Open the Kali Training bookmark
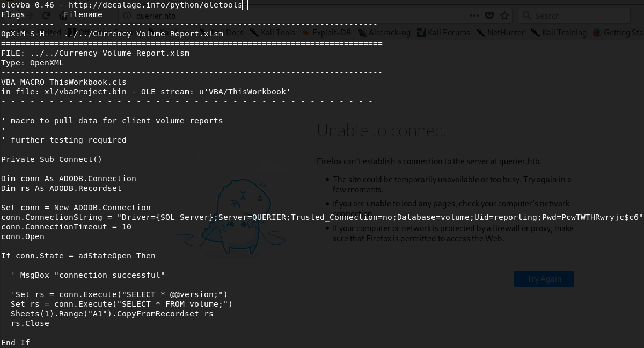The image size is (644, 348). tap(563, 33)
